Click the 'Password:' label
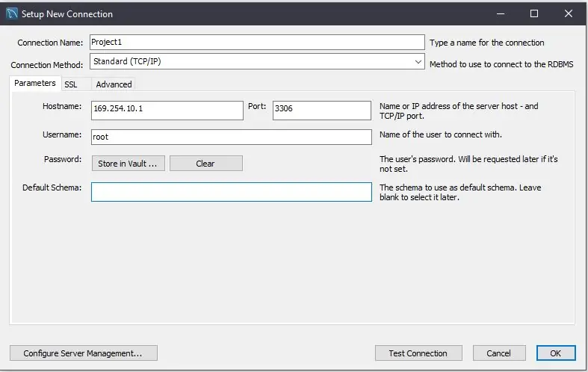588x372 pixels. pyautogui.click(x=63, y=159)
